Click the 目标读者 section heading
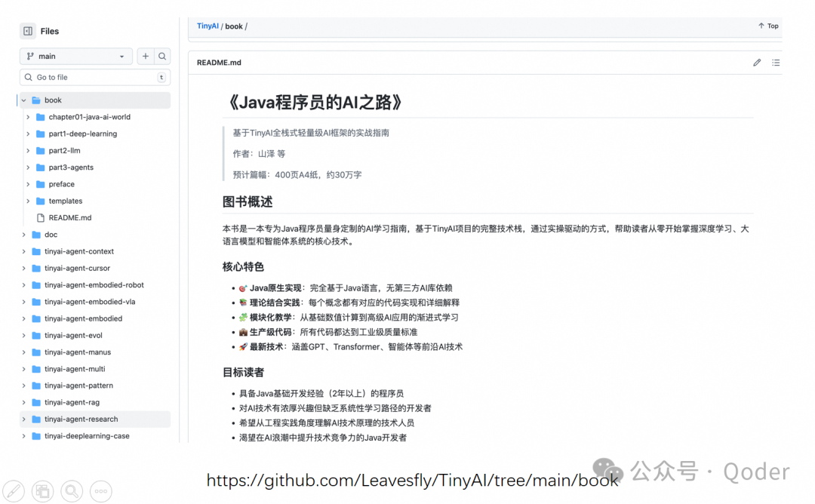This screenshot has width=815, height=504. [x=243, y=373]
